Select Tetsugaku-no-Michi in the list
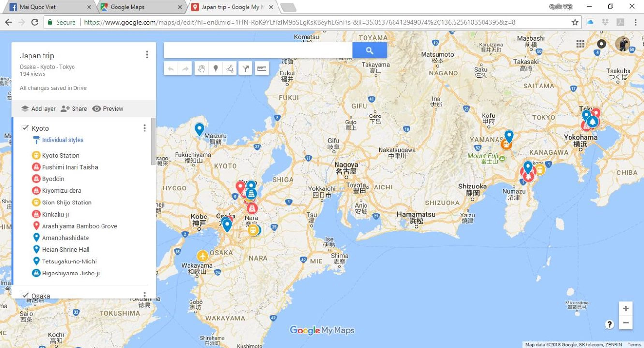Screen dimensions: 644x348 69,261
